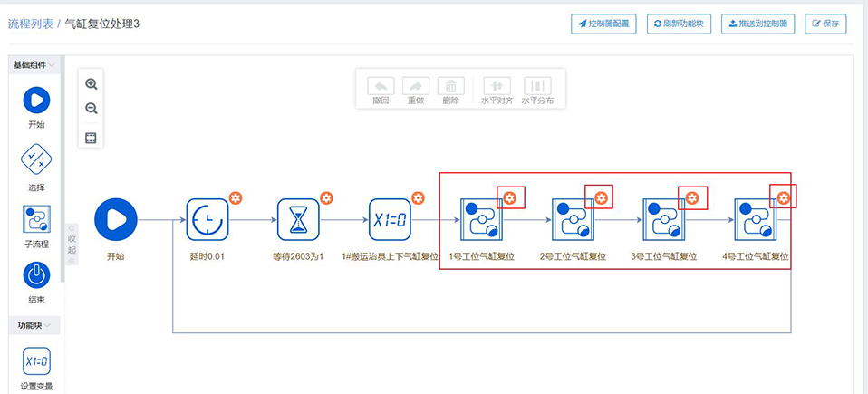Select the 3号工位气缸复位 subflow node
Screen dimensions: 868x394
point(664,220)
